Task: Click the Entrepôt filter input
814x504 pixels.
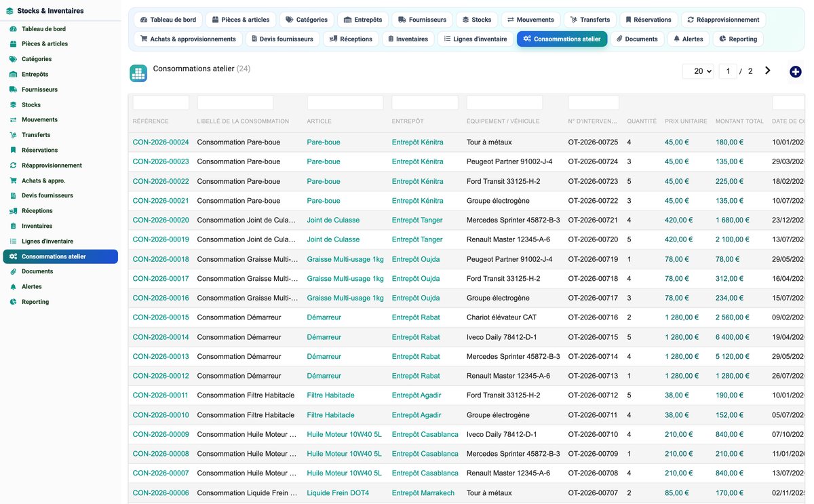Action: tap(425, 102)
